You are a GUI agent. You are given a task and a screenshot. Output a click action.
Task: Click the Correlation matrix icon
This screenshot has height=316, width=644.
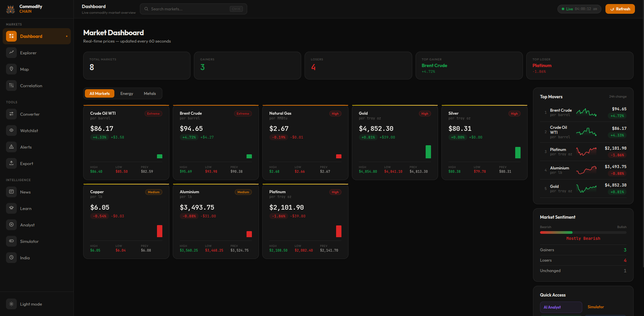11,85
